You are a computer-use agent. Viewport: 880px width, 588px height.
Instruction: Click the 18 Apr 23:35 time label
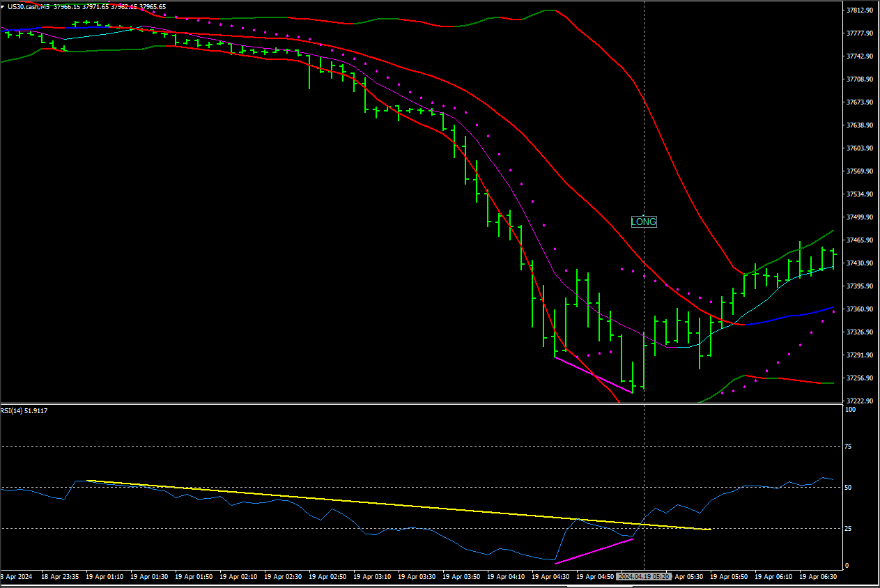pyautogui.click(x=61, y=577)
